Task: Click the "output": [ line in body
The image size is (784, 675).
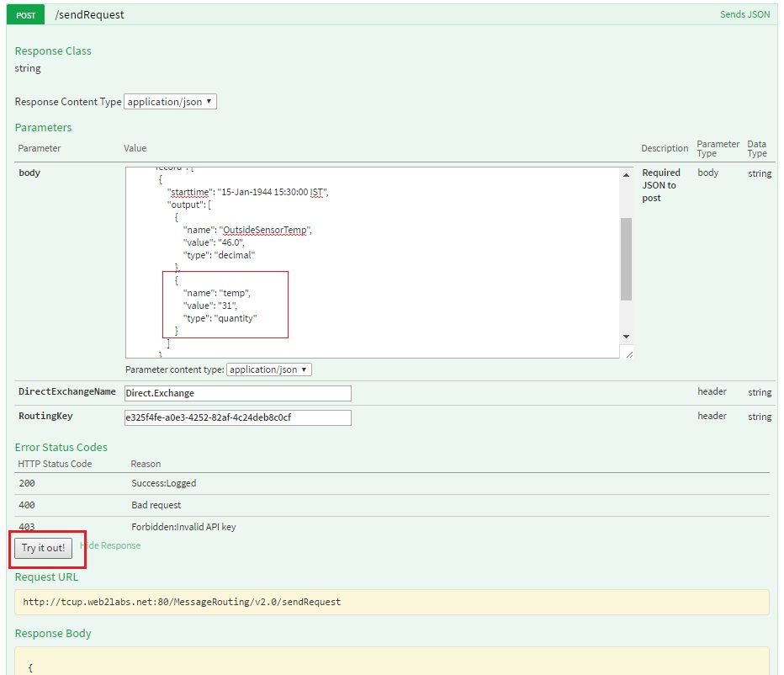Action: tap(189, 205)
